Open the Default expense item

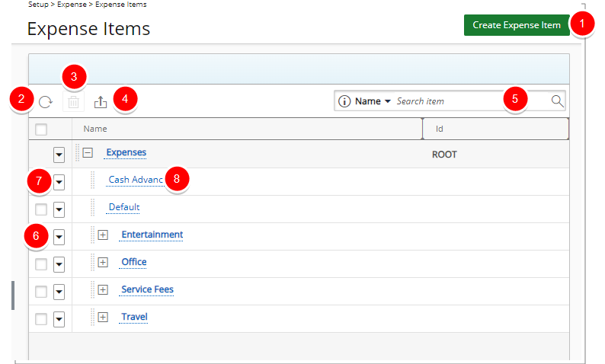pos(124,207)
